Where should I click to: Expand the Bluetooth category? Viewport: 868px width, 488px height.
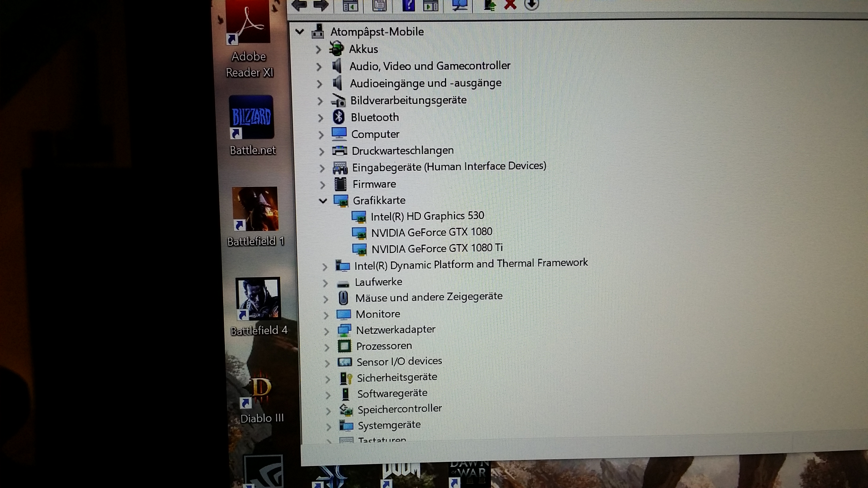[320, 118]
